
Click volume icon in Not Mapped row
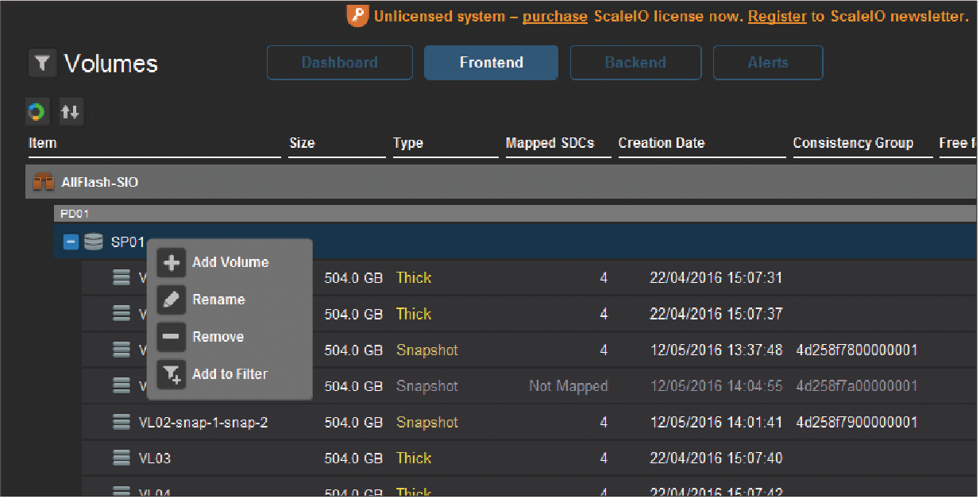122,386
